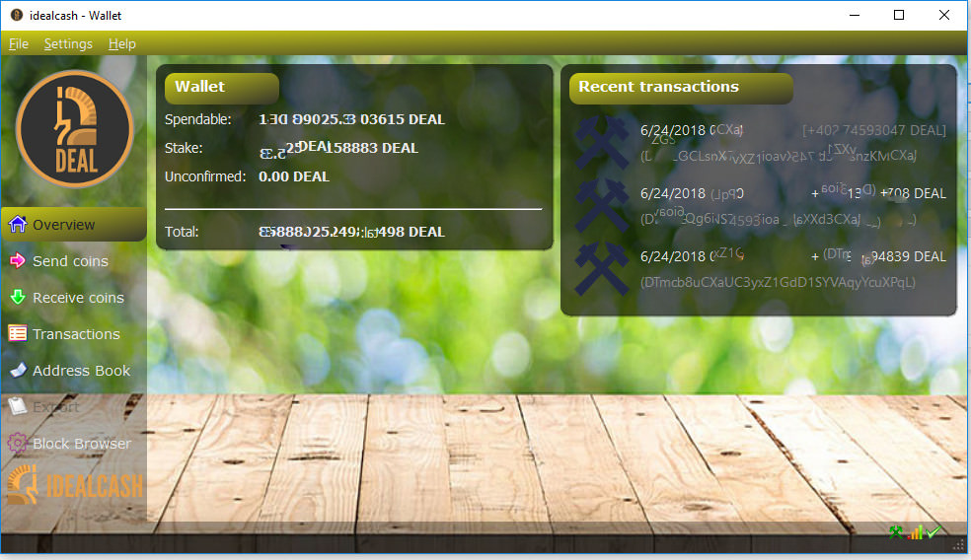The image size is (971, 560).
Task: Click the green sync checkmark icon
Action: point(934,531)
